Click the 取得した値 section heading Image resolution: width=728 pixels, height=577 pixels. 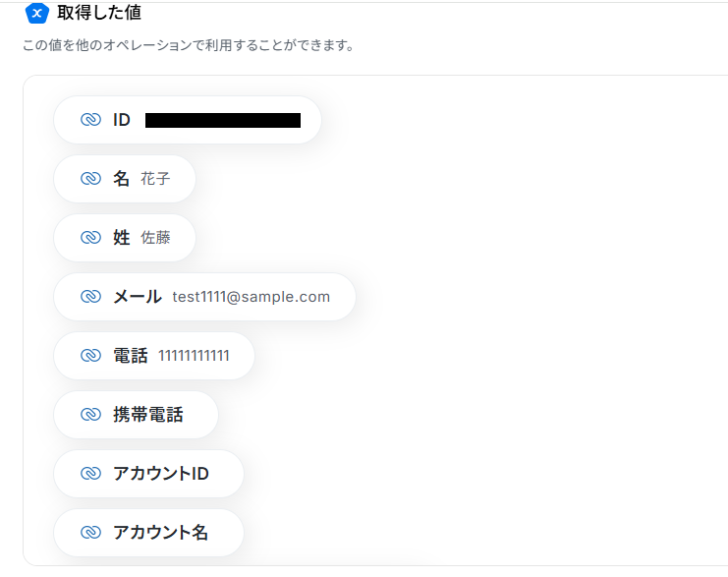pos(98,14)
